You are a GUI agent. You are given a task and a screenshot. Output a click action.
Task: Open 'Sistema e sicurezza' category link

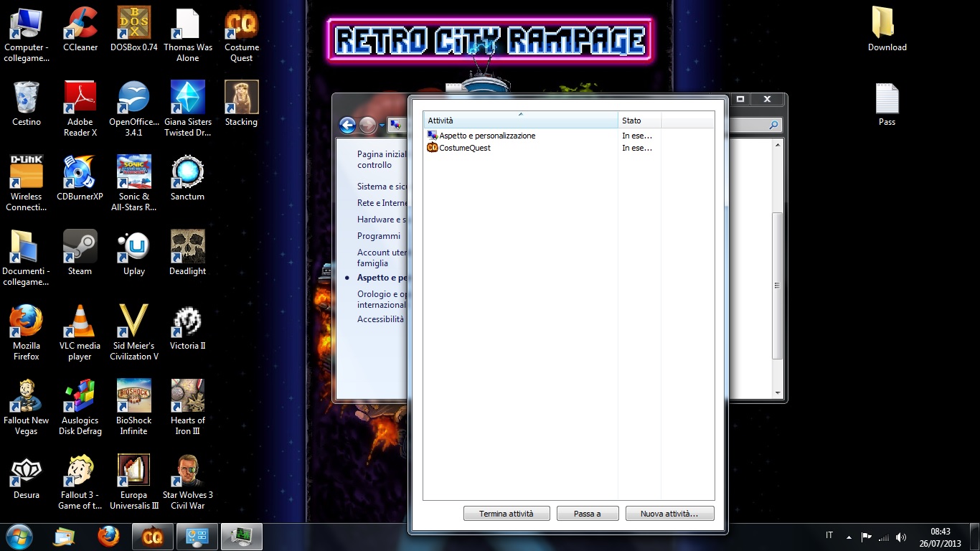382,187
